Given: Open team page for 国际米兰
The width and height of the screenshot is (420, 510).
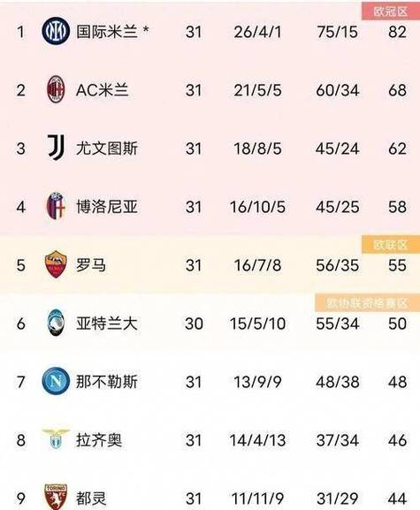Looking at the screenshot, I should [107, 32].
